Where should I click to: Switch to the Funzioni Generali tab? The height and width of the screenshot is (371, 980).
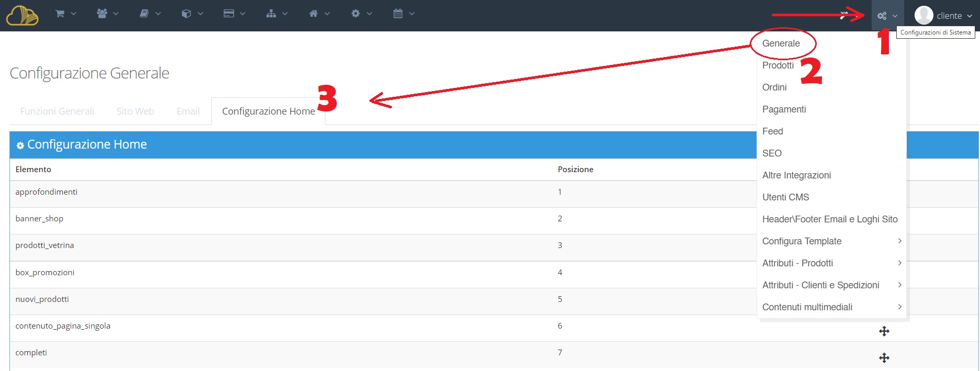57,111
